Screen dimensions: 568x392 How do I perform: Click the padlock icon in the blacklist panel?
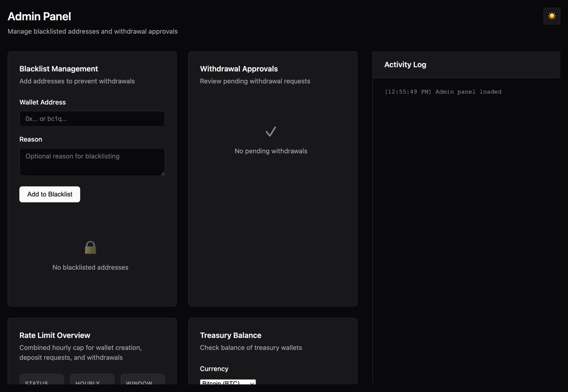91,247
